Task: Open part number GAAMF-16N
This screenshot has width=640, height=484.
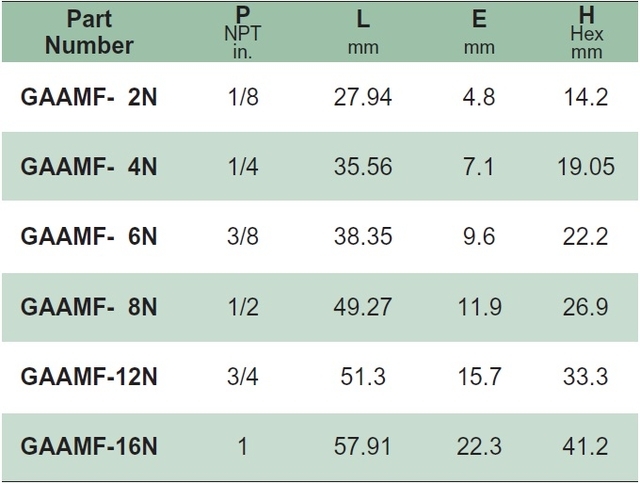Action: (x=89, y=446)
